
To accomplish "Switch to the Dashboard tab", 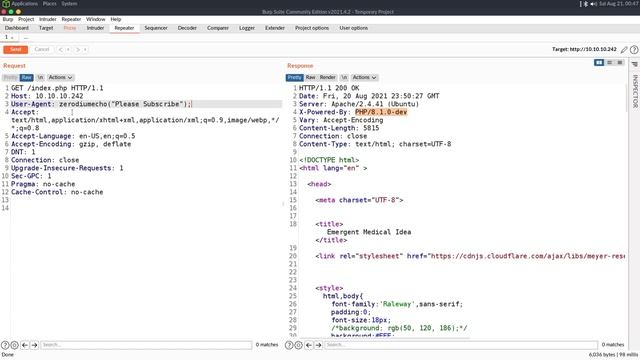I will click(17, 28).
